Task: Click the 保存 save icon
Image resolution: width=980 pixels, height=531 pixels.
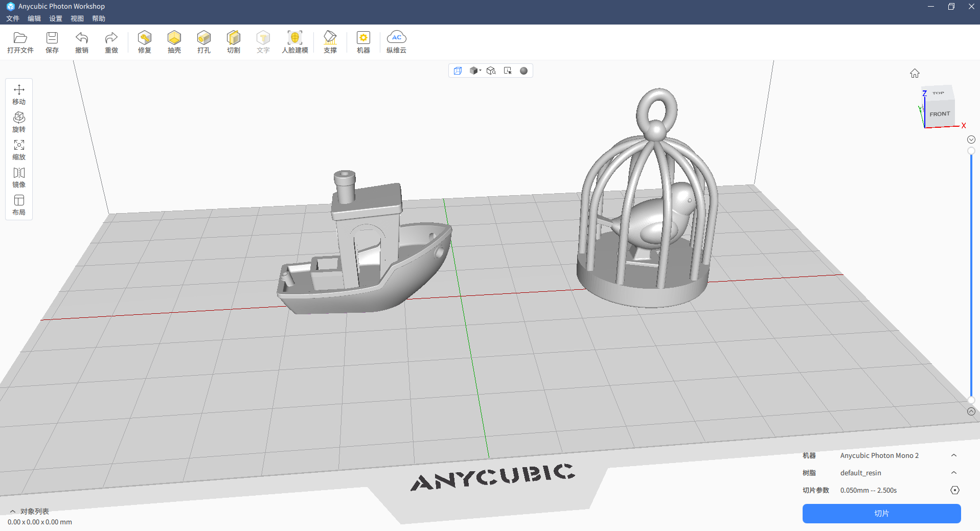Action: (x=52, y=42)
